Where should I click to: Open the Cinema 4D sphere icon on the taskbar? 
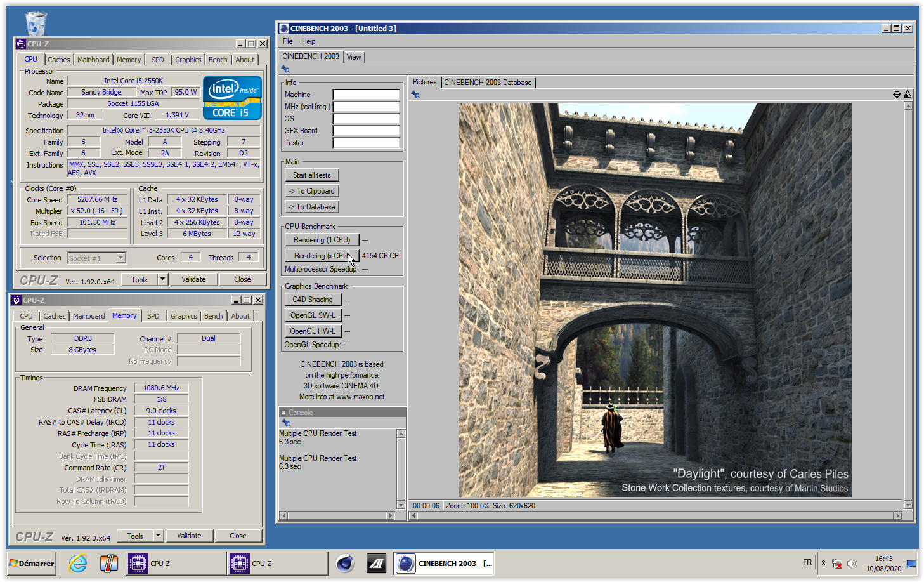click(x=345, y=563)
